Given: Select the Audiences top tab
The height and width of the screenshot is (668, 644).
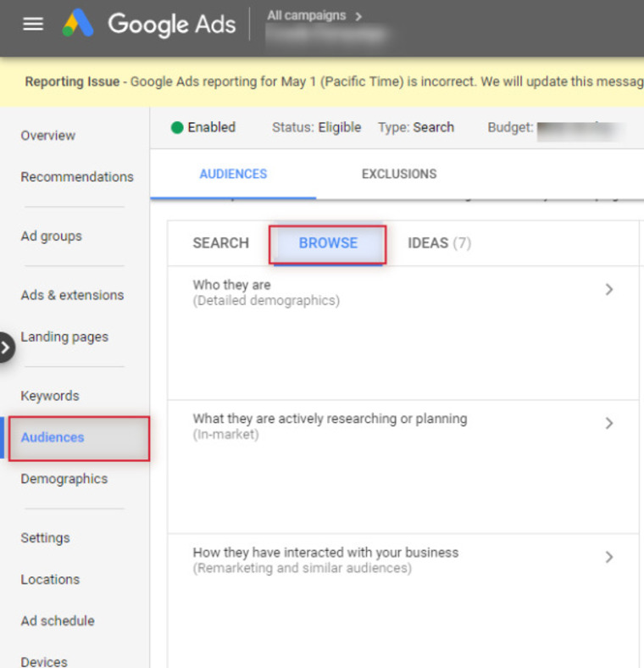Looking at the screenshot, I should point(233,174).
